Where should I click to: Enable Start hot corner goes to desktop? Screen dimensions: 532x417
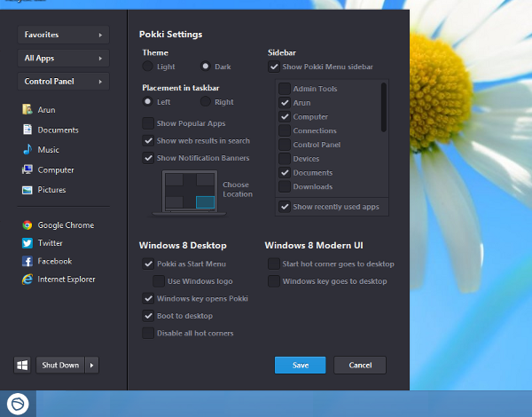[274, 264]
